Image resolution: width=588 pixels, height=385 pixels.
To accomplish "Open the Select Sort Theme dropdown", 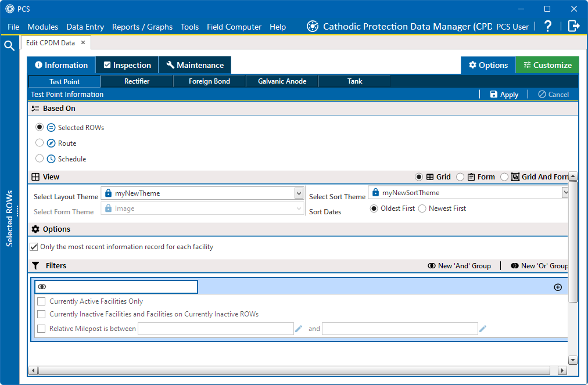I will (565, 192).
